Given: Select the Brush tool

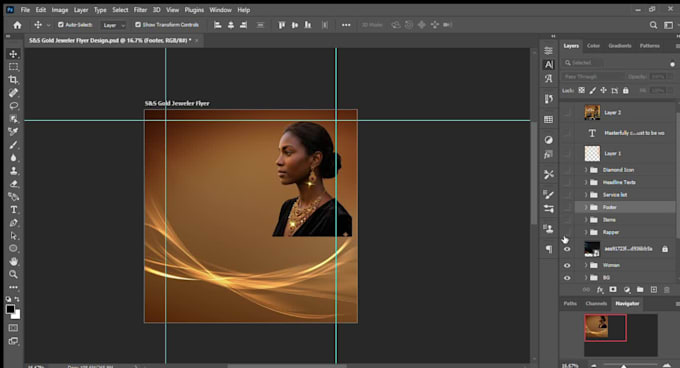Looking at the screenshot, I should click(x=13, y=145).
